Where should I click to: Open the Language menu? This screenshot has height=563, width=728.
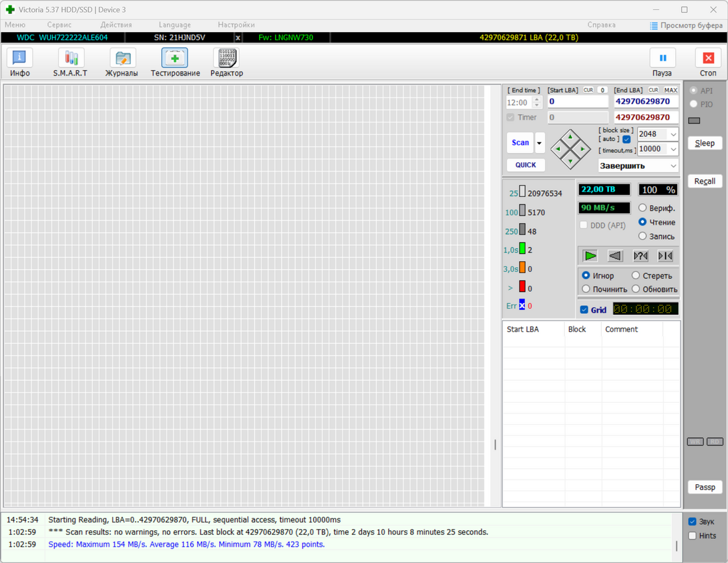pos(174,25)
